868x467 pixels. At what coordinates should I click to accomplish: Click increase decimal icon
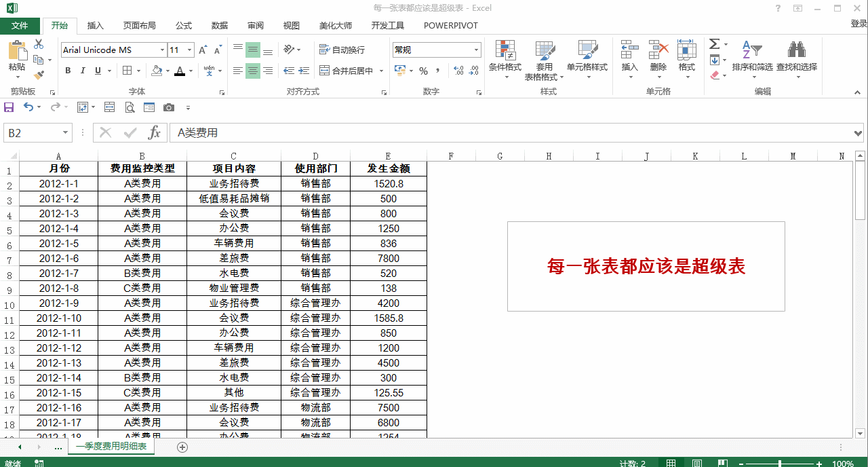click(458, 71)
